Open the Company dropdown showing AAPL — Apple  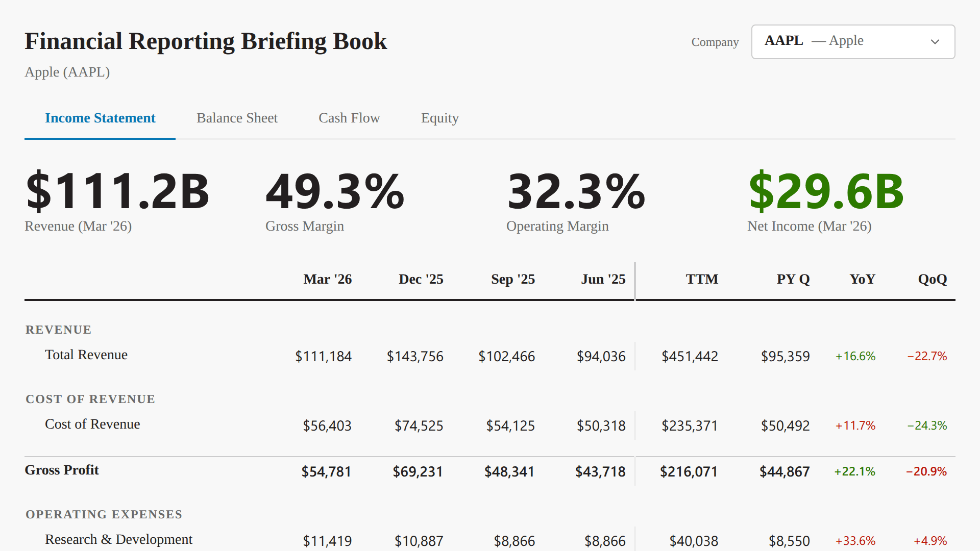pos(853,42)
